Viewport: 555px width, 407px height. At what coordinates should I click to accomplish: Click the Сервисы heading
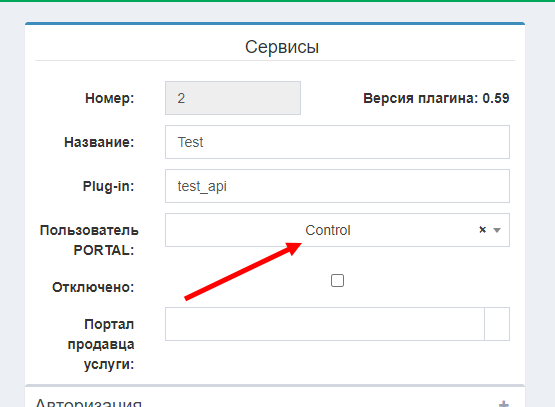[x=282, y=47]
